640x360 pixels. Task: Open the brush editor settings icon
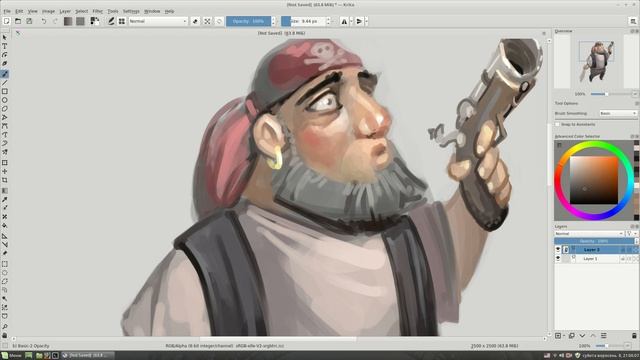111,21
